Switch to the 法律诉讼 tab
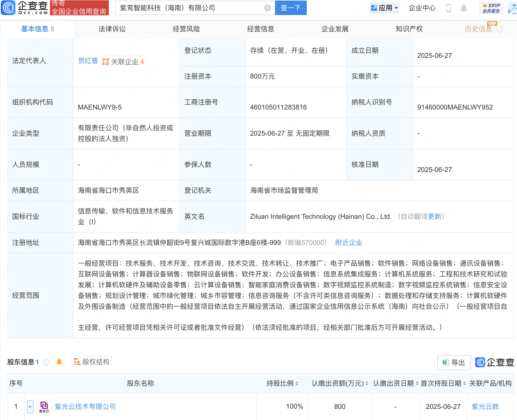517x420 pixels. (x=112, y=29)
